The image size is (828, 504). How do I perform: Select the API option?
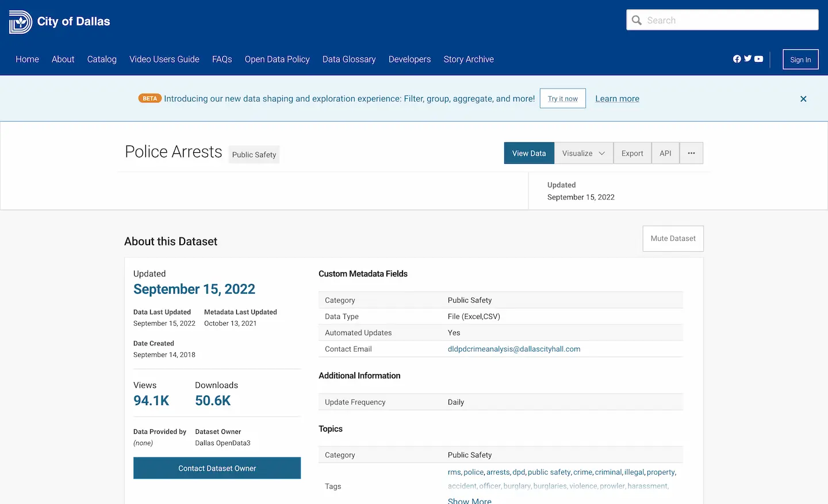(x=665, y=153)
